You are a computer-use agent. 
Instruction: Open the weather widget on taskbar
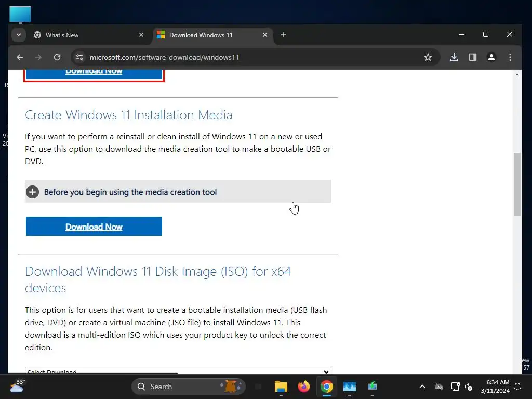[18, 387]
